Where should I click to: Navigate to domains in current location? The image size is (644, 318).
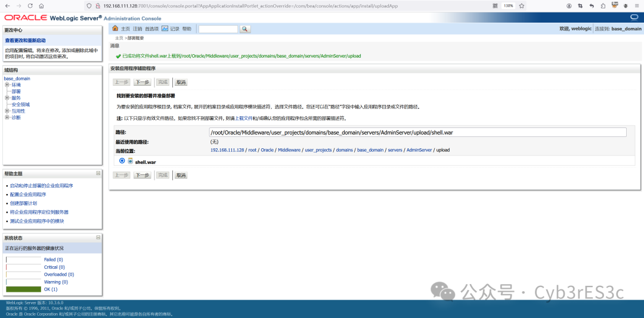point(345,150)
